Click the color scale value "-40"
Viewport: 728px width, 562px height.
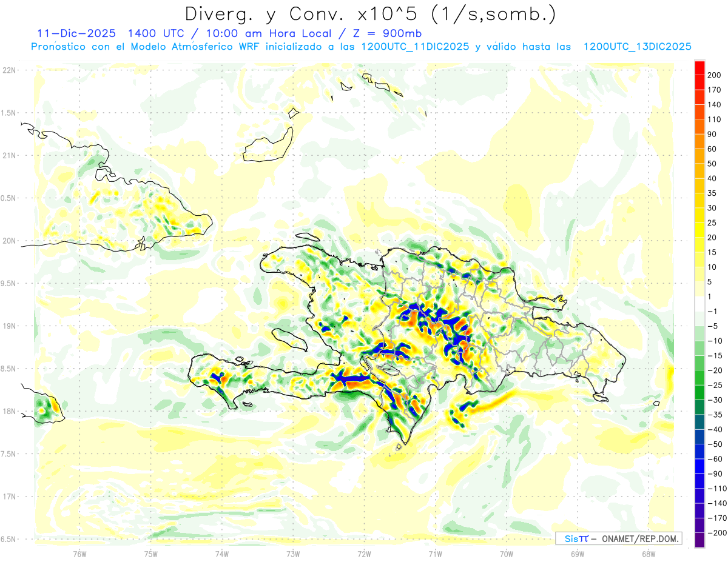click(x=715, y=429)
